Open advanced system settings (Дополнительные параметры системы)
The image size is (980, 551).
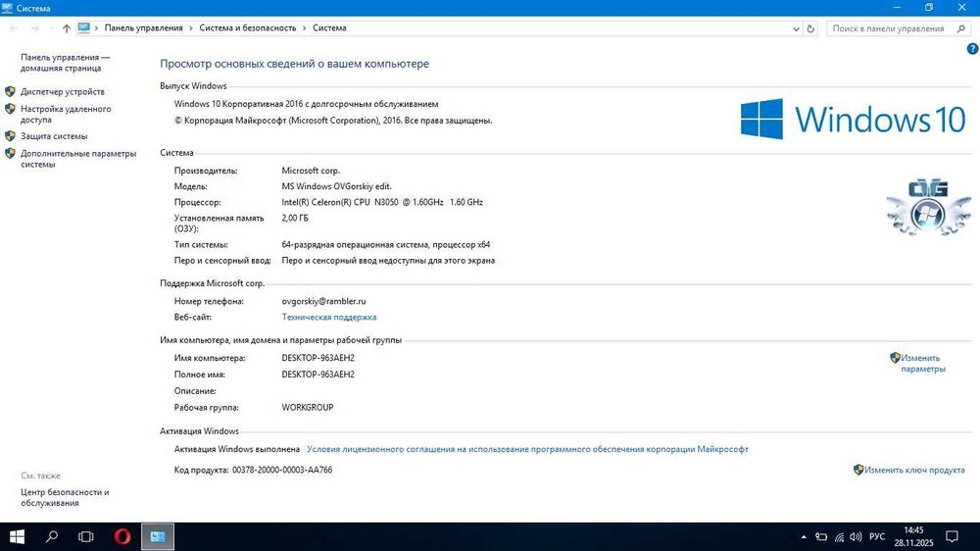pos(78,158)
